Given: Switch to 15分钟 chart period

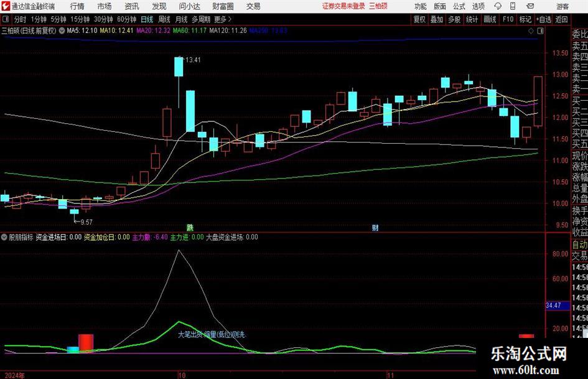Looking at the screenshot, I should click(x=80, y=19).
